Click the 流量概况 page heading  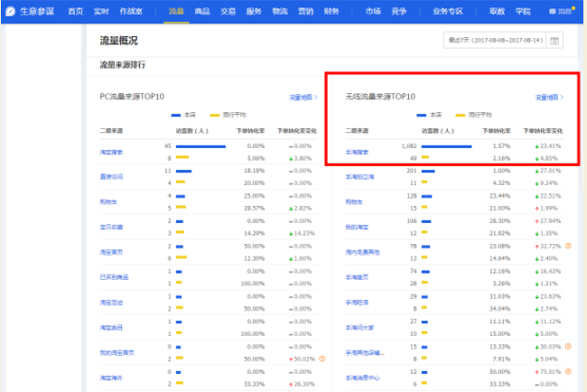click(x=118, y=41)
